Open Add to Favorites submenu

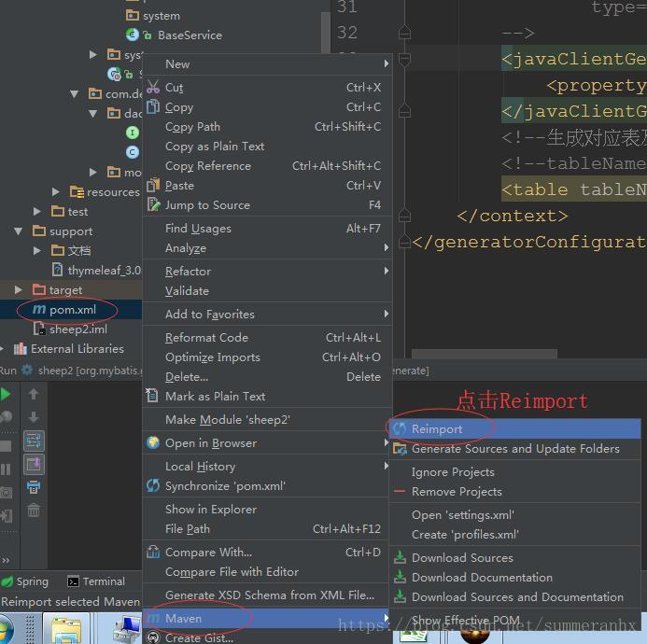tap(267, 314)
